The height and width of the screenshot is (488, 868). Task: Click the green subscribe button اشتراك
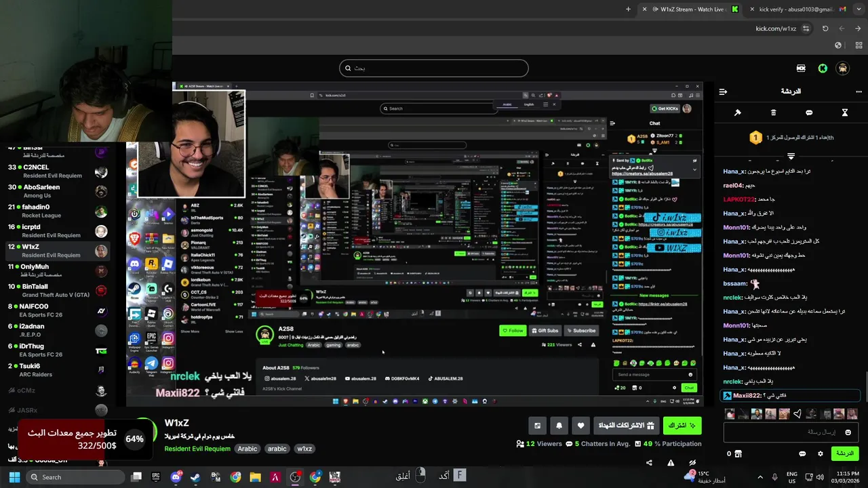(x=682, y=426)
